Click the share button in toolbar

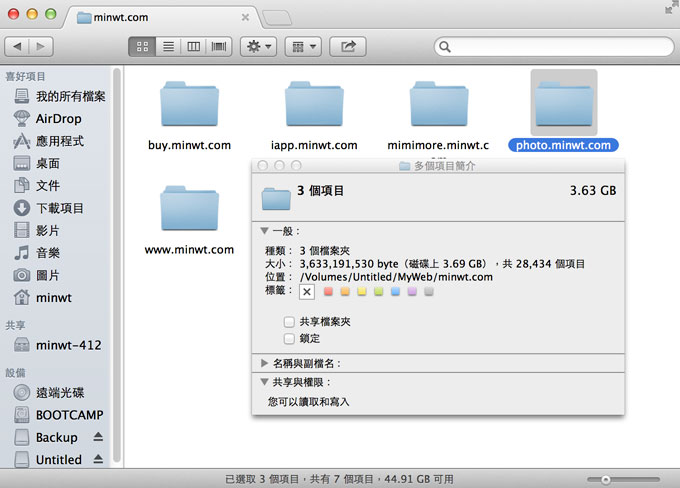[x=348, y=46]
